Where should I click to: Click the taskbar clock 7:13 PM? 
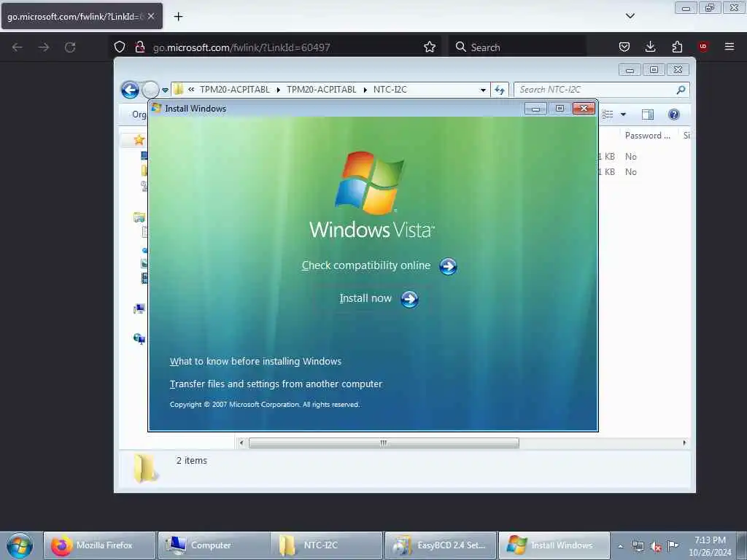pyautogui.click(x=710, y=546)
